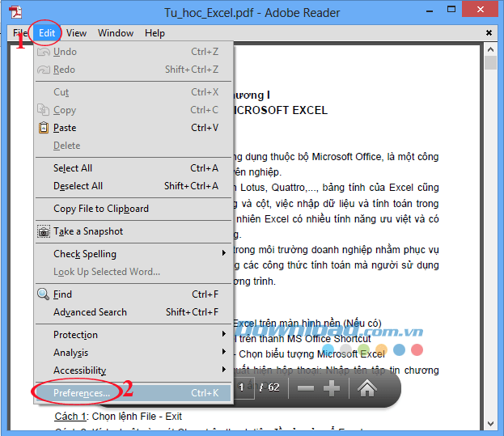Open the View menu
Image resolution: width=504 pixels, height=436 pixels.
[x=76, y=33]
